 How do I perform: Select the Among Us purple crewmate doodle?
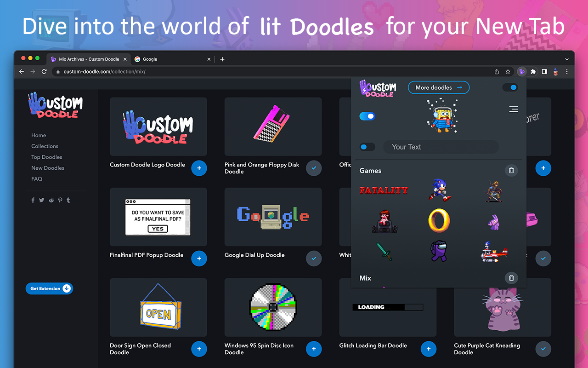click(x=438, y=251)
